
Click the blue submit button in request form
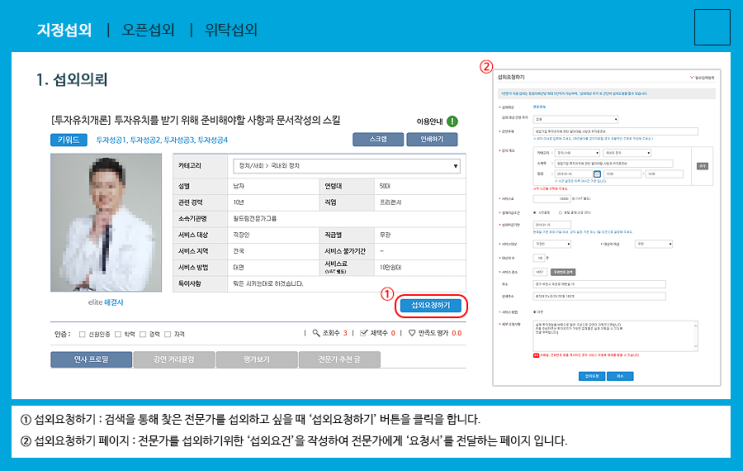(x=591, y=376)
